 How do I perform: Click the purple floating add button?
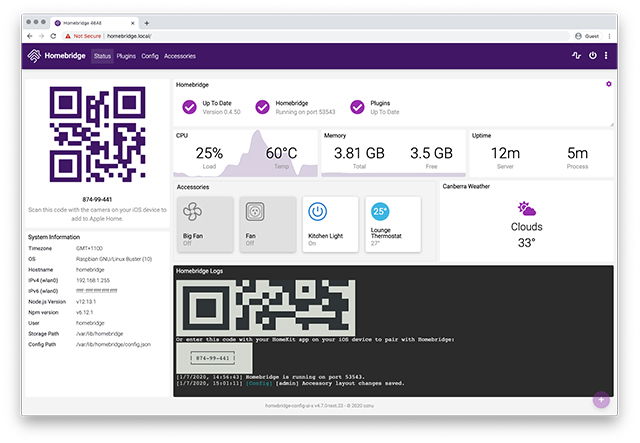pyautogui.click(x=601, y=400)
